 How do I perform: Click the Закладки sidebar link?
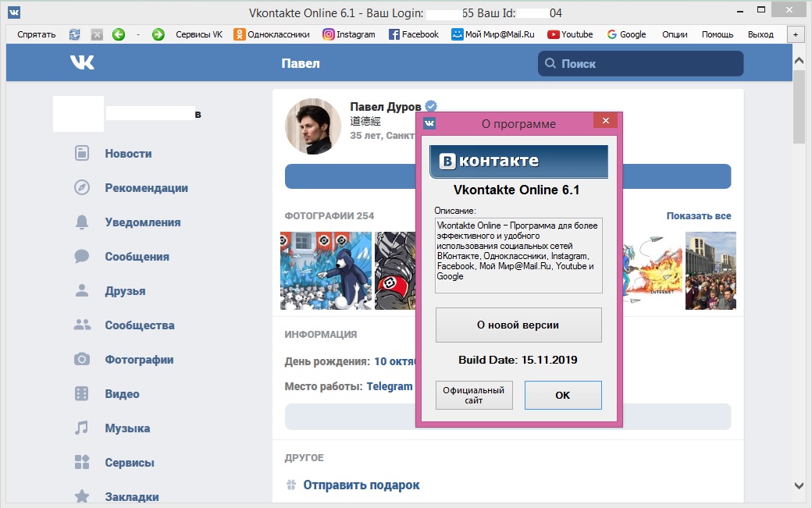pyautogui.click(x=132, y=496)
